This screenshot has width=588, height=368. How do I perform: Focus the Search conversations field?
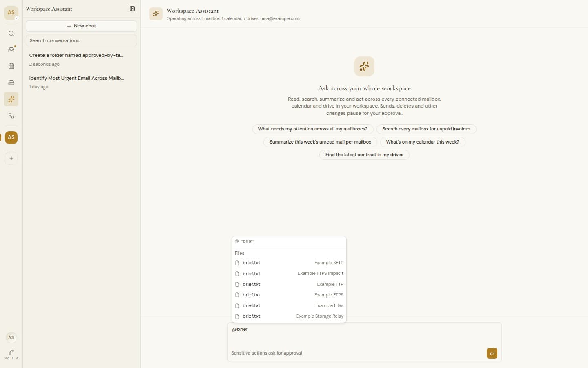pyautogui.click(x=81, y=40)
